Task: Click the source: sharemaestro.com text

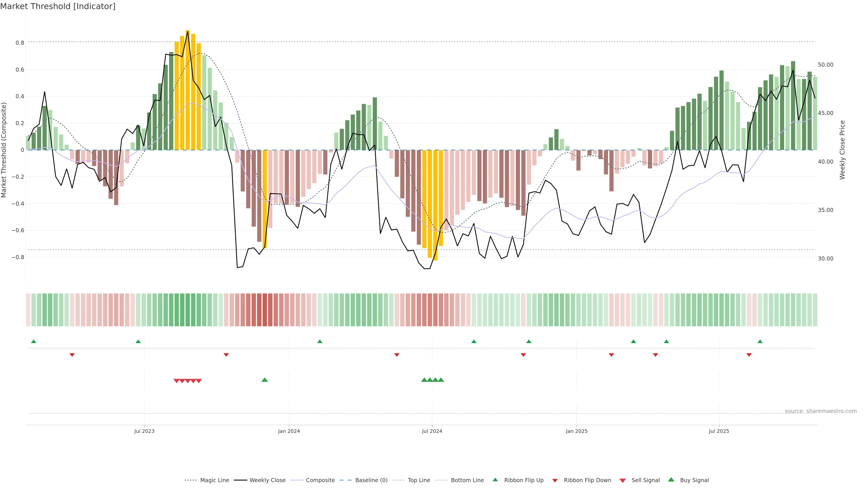Action: point(821,411)
